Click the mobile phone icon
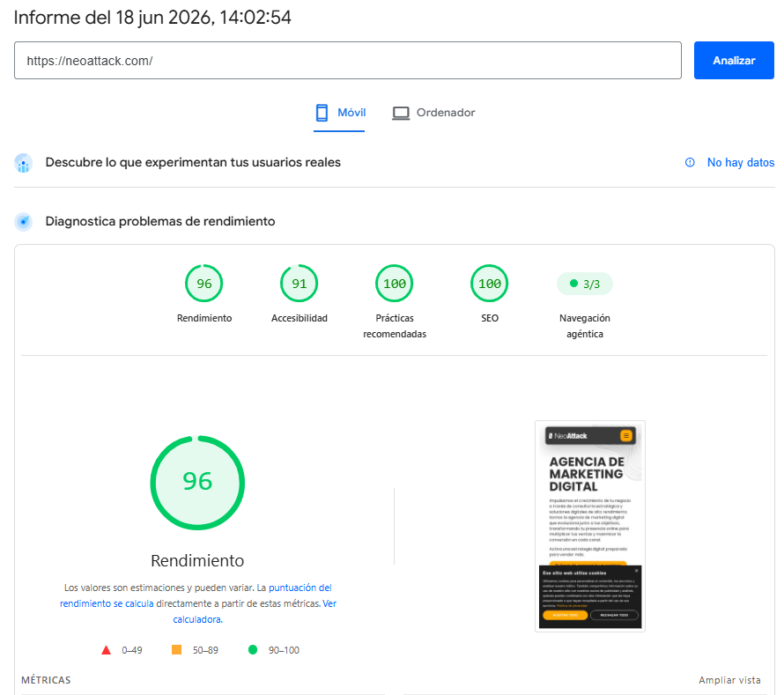 pos(322,113)
